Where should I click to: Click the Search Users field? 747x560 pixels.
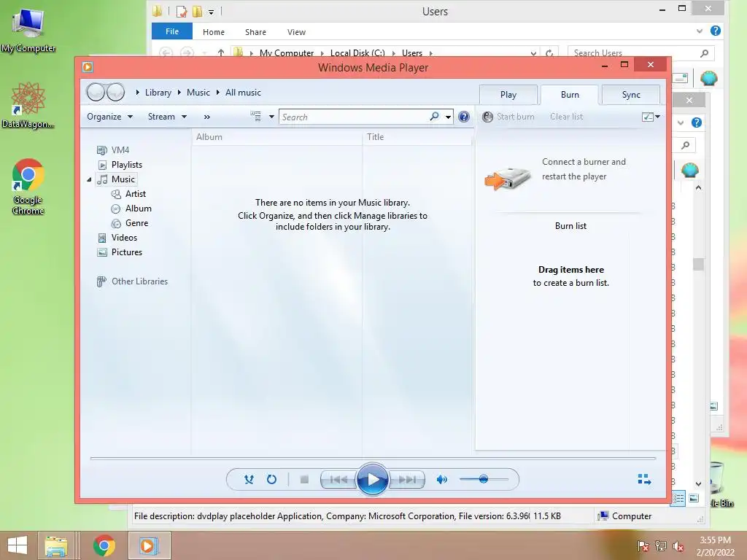[x=641, y=52]
